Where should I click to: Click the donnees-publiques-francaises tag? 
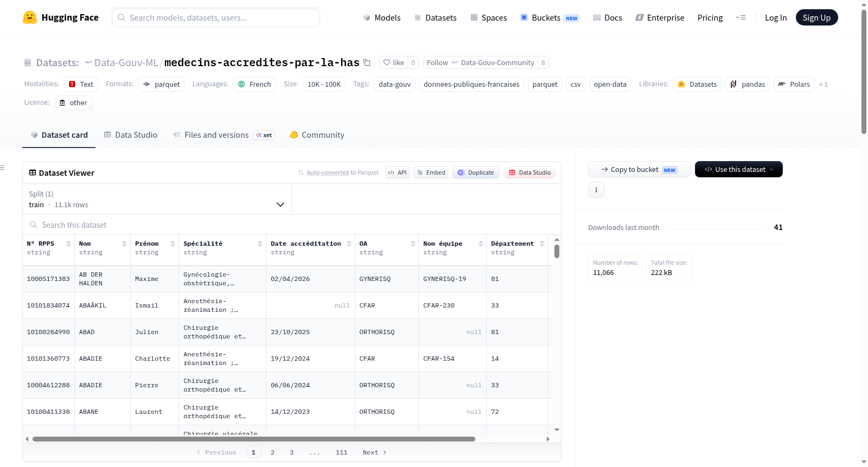tap(471, 84)
